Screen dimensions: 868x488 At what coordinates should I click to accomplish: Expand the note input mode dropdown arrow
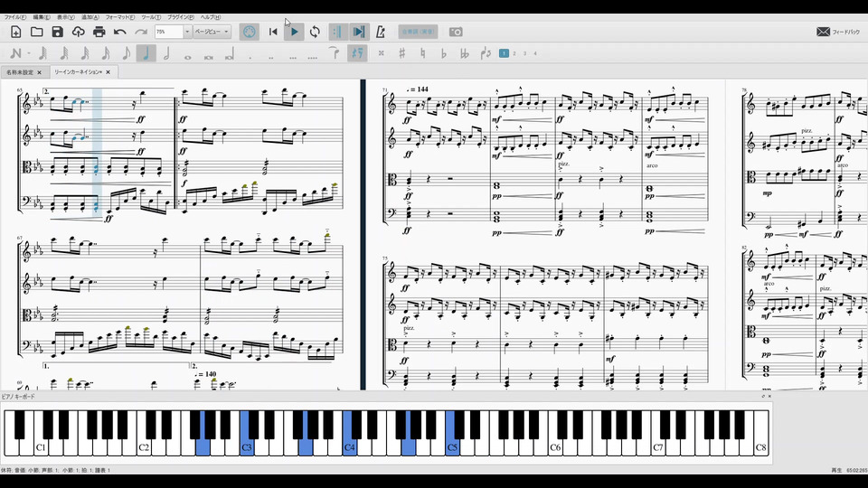pyautogui.click(x=29, y=53)
